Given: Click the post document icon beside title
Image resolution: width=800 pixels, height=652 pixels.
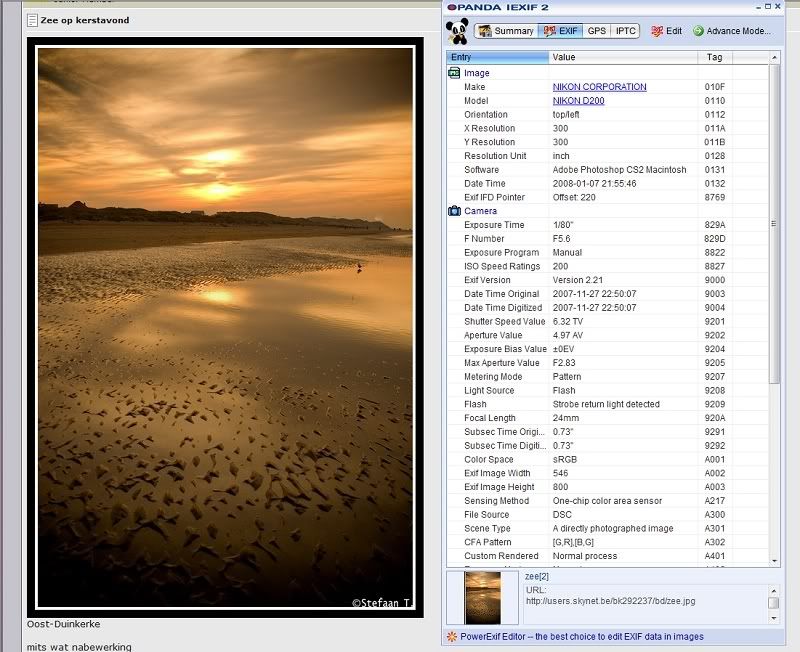Looking at the screenshot, I should pos(32,20).
